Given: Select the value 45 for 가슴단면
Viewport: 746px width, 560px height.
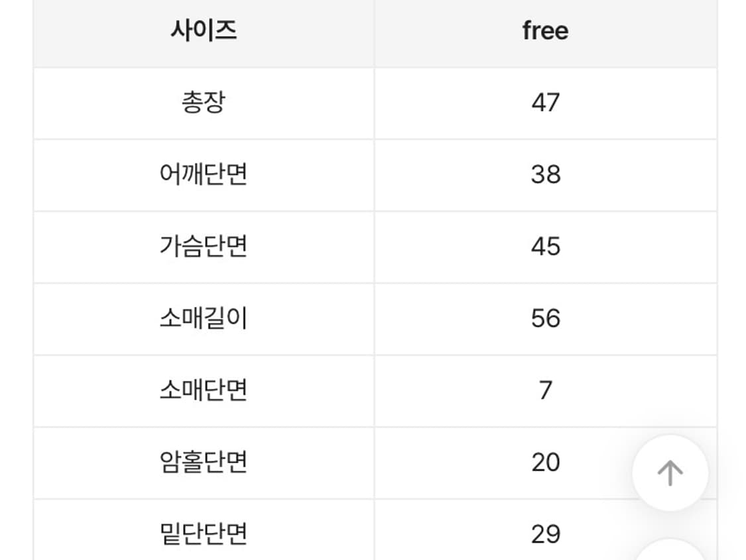Looking at the screenshot, I should [x=544, y=247].
